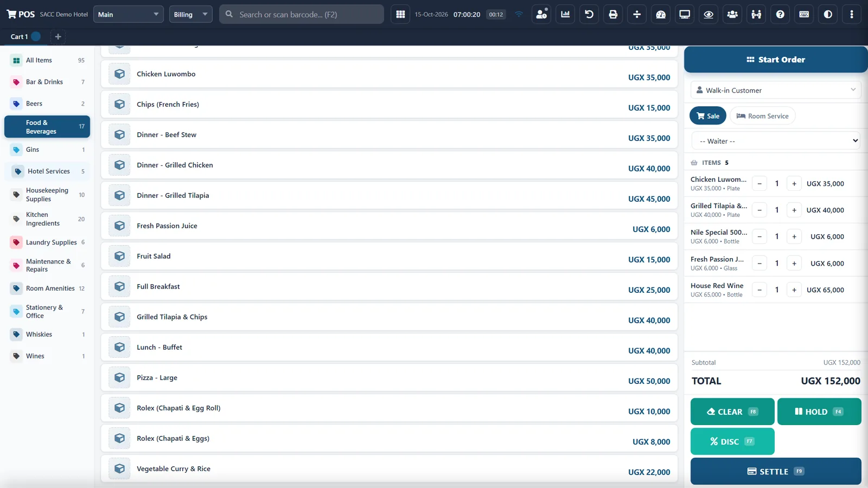Click the group of users icon
This screenshot has height=488, width=868.
(x=732, y=15)
